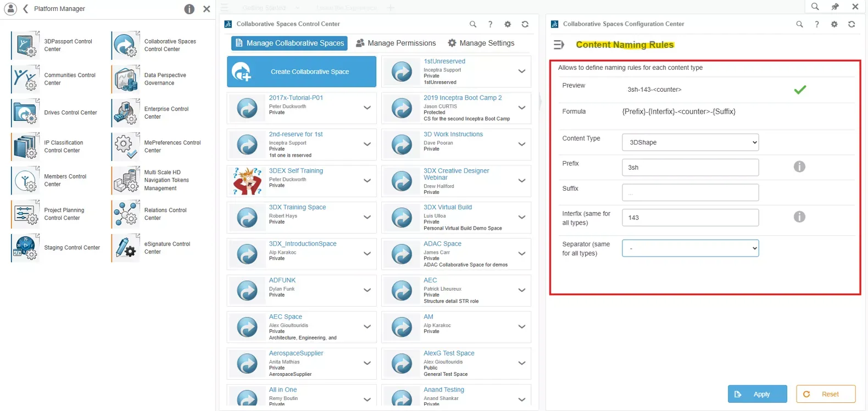Image resolution: width=868 pixels, height=411 pixels.
Task: Expand the 1stUnreserved space chevron
Action: pos(522,71)
